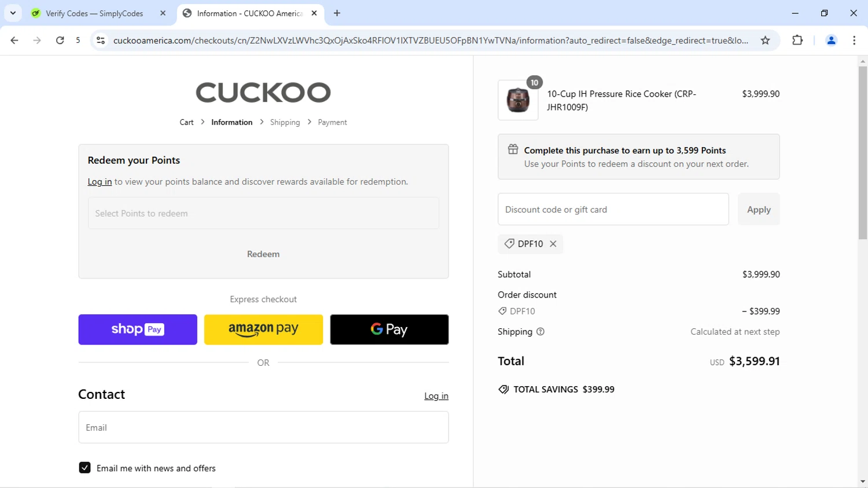Click the Information breadcrumb
Viewport: 868px width, 488px height.
click(x=231, y=122)
